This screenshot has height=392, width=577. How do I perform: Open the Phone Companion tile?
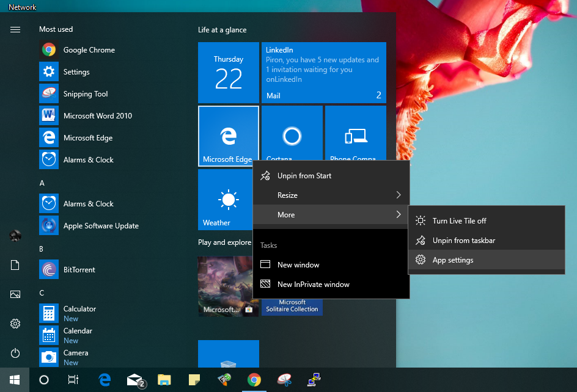356,133
